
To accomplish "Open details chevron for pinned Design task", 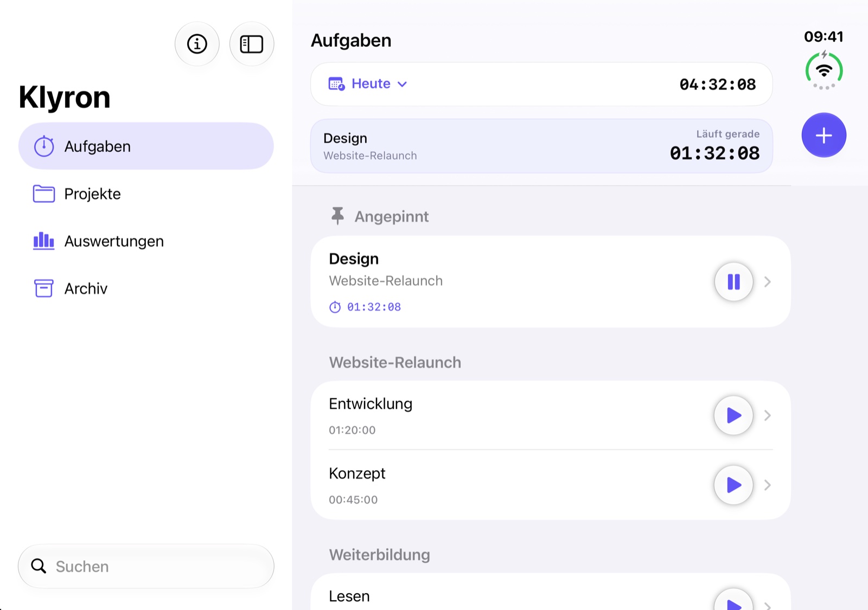I will [x=767, y=281].
